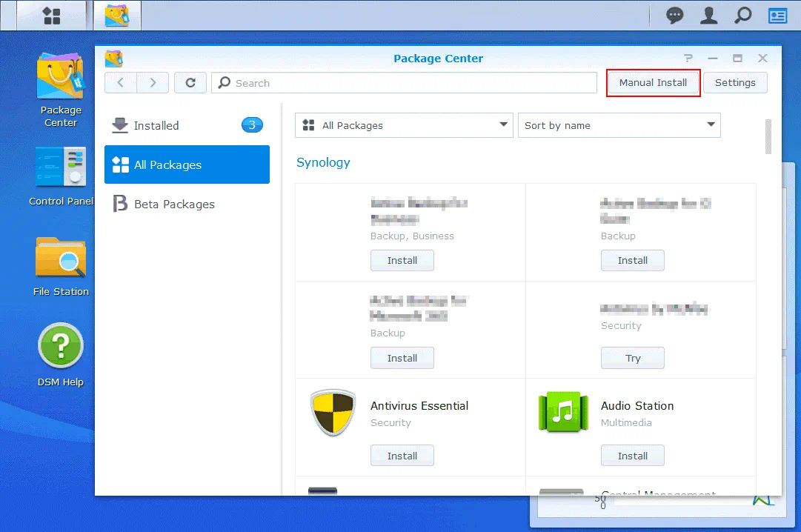
Task: Open the DSM main menu grid icon
Action: [x=52, y=16]
